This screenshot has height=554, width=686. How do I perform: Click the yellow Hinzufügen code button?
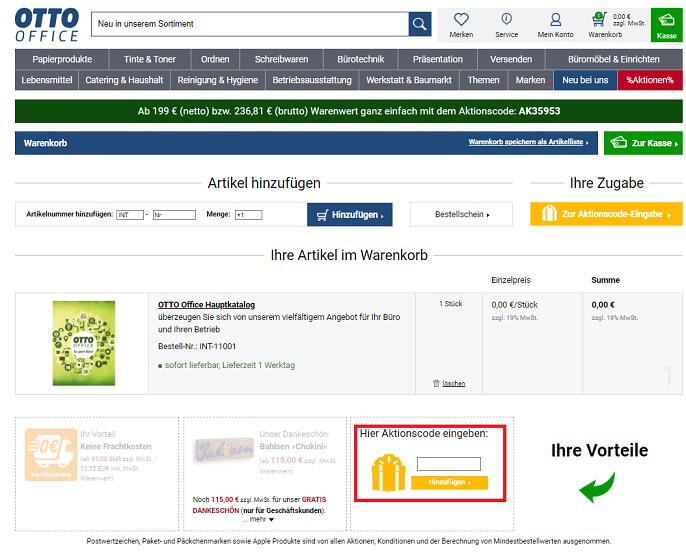tap(449, 482)
